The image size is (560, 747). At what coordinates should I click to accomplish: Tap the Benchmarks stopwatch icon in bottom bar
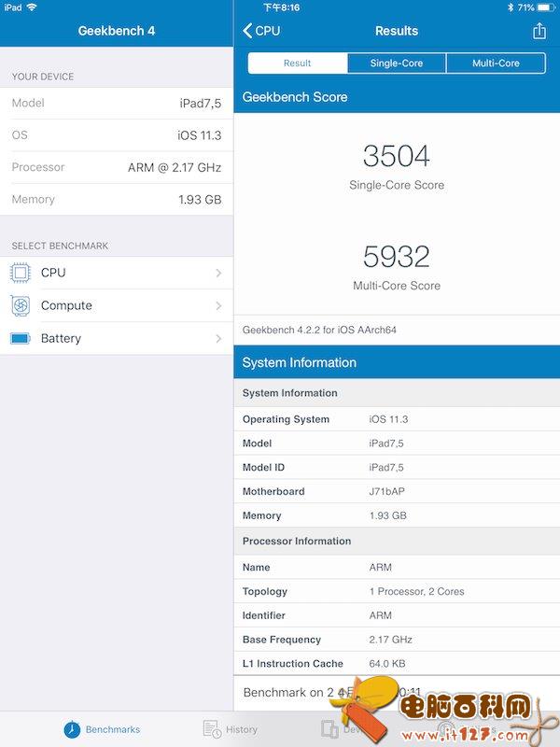72,729
